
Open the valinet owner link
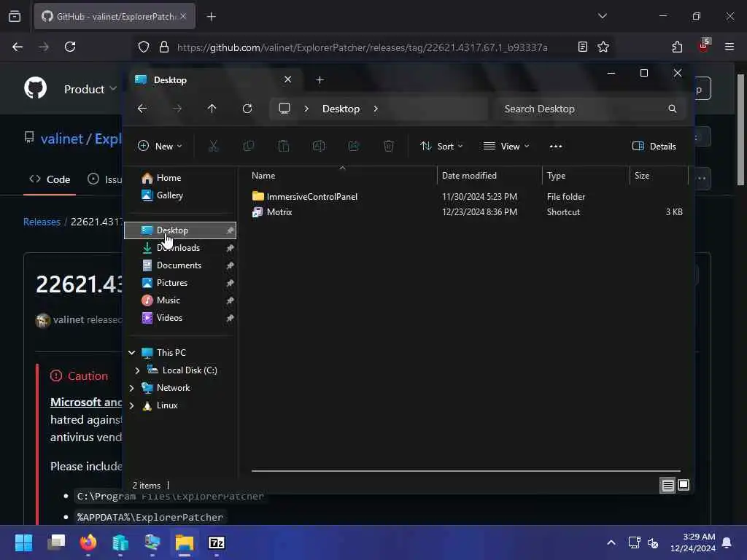[62, 139]
